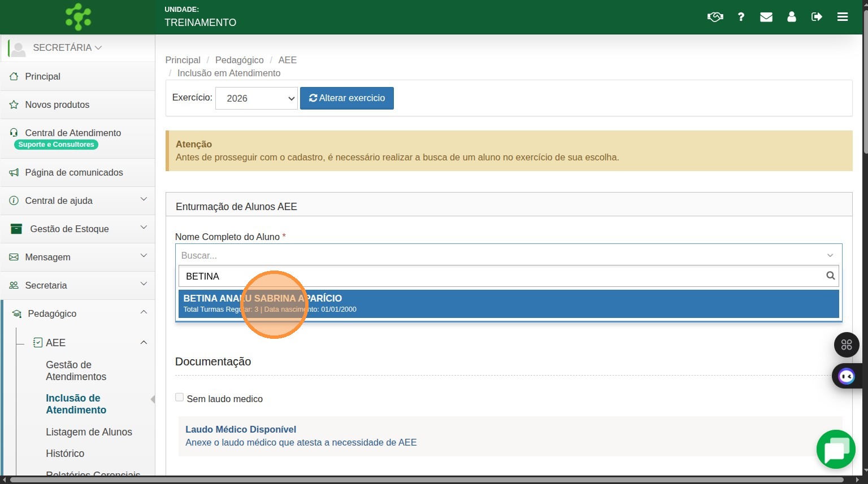The height and width of the screenshot is (484, 868).
Task: Open the handshake partnership icon
Action: [x=715, y=17]
